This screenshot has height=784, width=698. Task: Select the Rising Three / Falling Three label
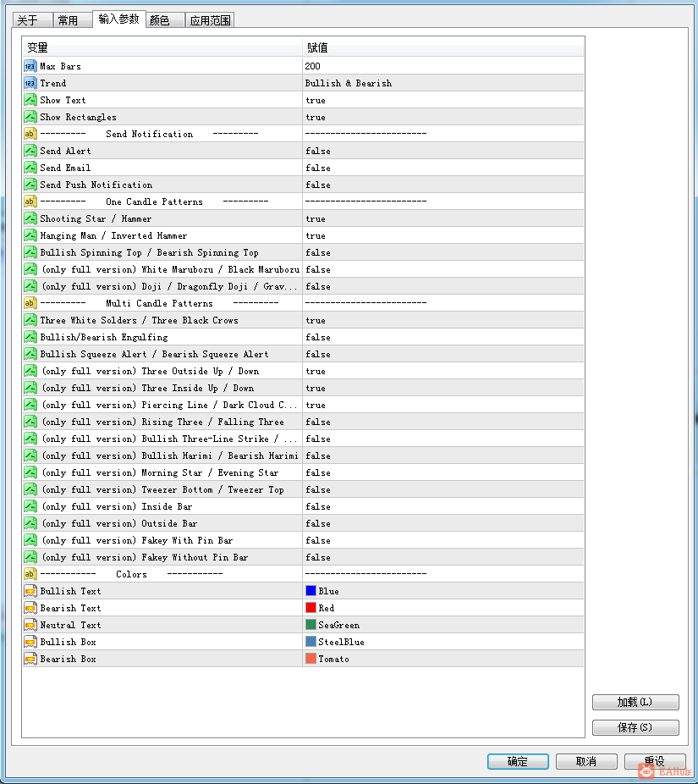(163, 422)
